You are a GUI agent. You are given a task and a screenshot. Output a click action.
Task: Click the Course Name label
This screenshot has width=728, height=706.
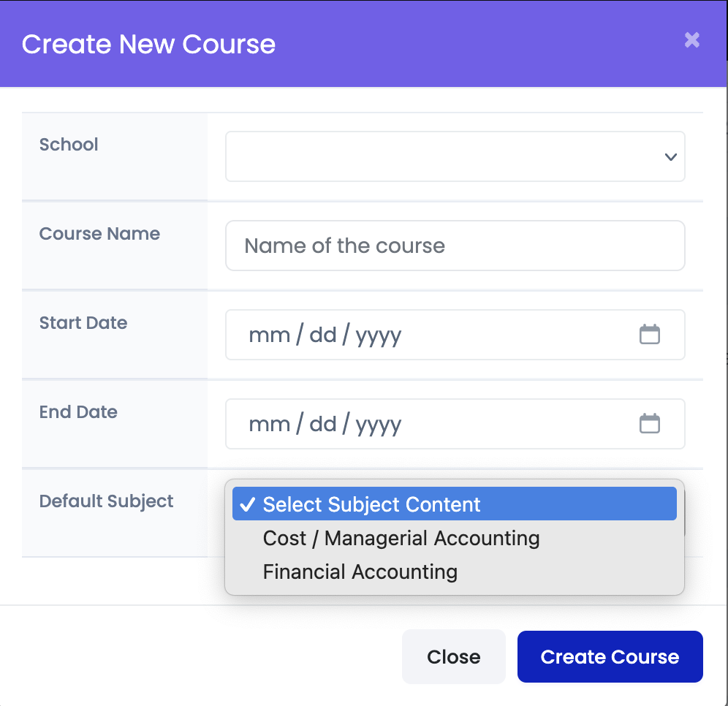point(99,234)
